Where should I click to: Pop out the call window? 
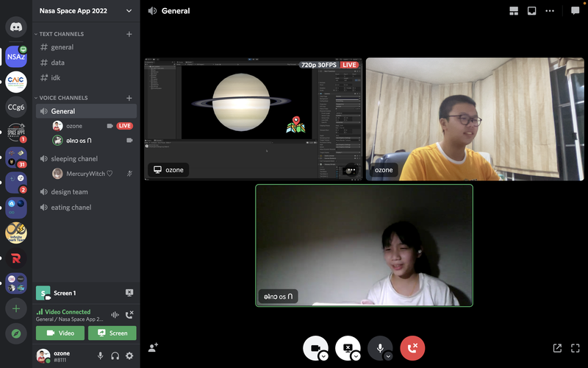click(557, 348)
